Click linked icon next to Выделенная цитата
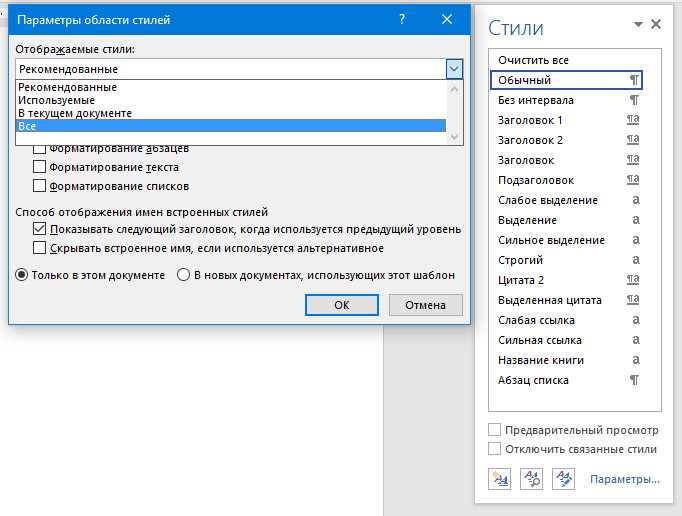This screenshot has width=682, height=516. point(633,300)
